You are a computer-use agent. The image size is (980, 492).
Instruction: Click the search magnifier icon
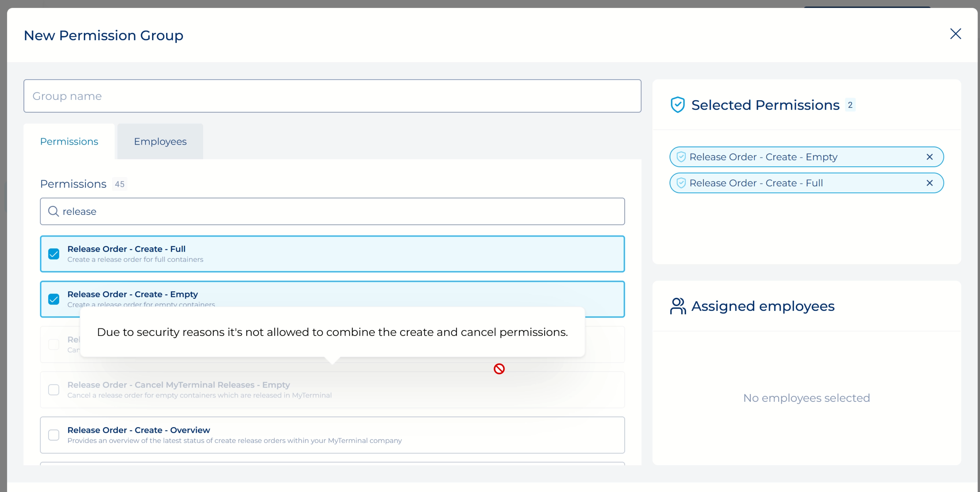pyautogui.click(x=53, y=211)
